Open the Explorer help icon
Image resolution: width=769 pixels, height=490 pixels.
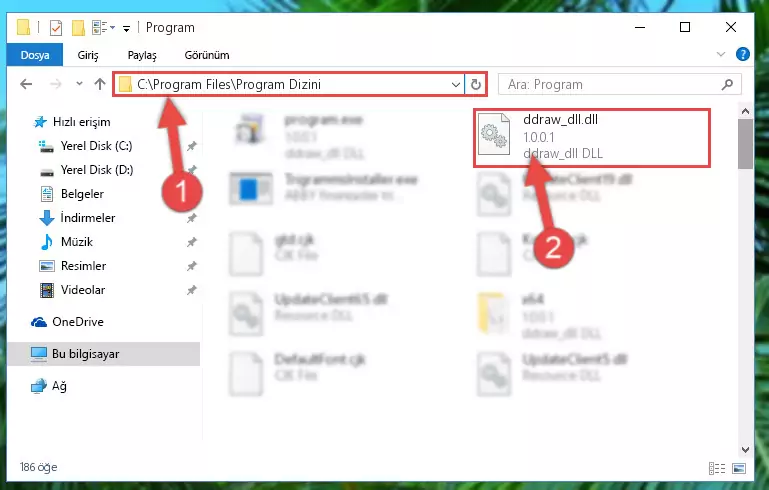743,54
